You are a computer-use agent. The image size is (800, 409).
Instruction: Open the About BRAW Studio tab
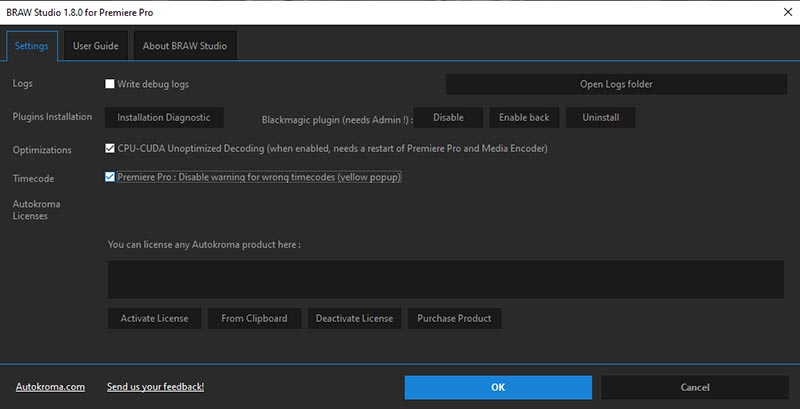pyautogui.click(x=185, y=46)
